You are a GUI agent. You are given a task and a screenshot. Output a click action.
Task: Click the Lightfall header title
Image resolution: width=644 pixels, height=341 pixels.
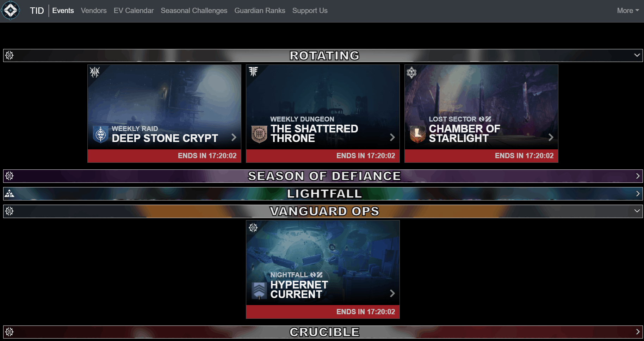click(324, 194)
